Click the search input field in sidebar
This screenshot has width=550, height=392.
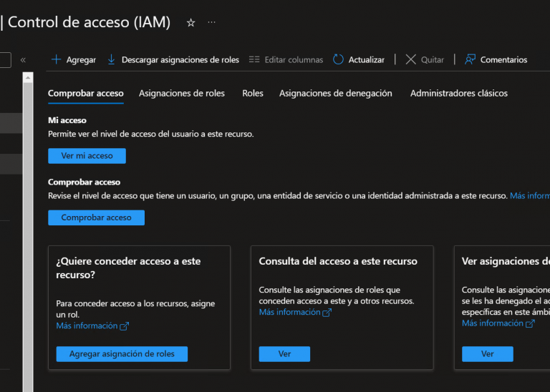coord(5,60)
